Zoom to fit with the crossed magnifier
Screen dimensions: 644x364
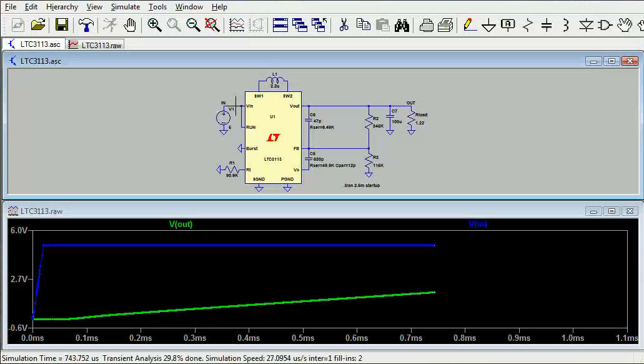212,25
